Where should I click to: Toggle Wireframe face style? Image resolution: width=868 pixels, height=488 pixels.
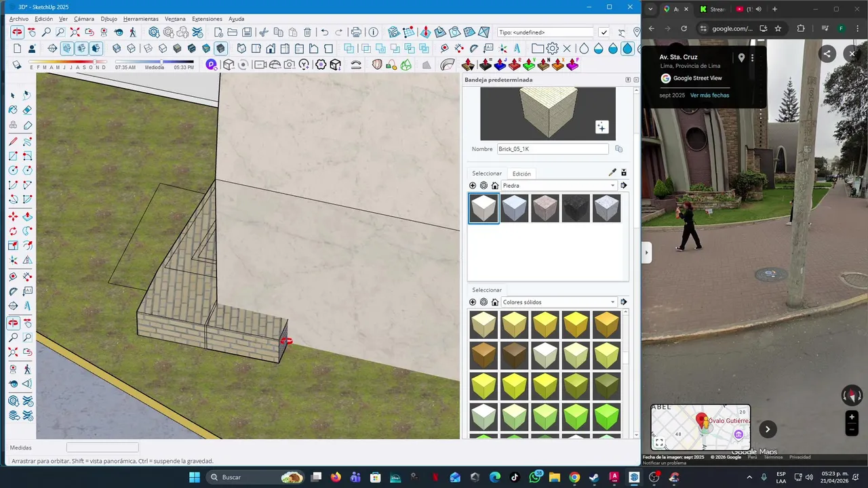tap(147, 49)
